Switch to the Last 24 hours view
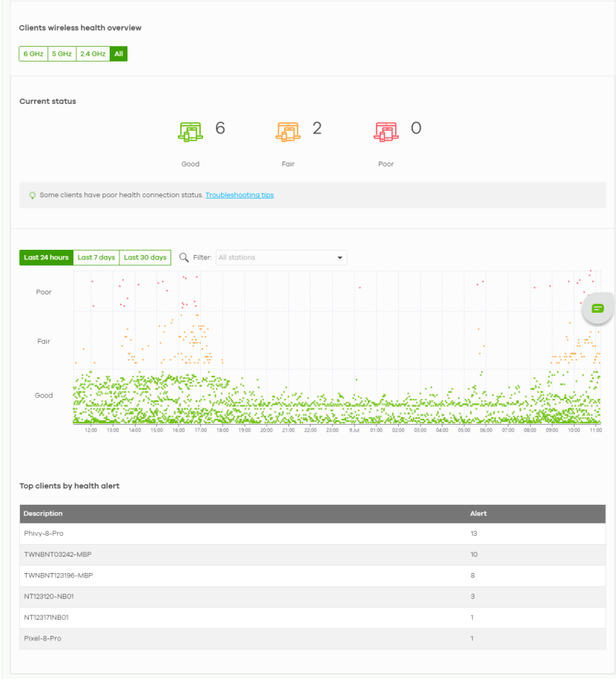This screenshot has height=679, width=616. 46,258
